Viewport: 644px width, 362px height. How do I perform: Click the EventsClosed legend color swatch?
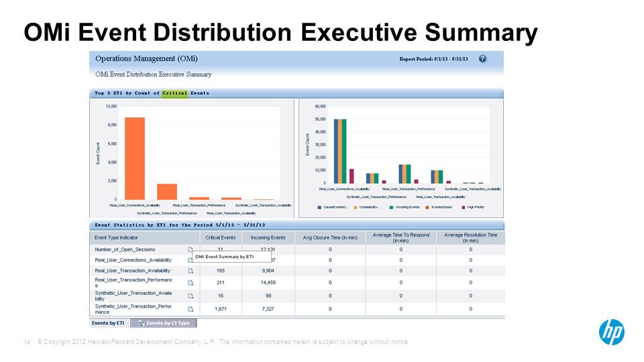coord(427,207)
